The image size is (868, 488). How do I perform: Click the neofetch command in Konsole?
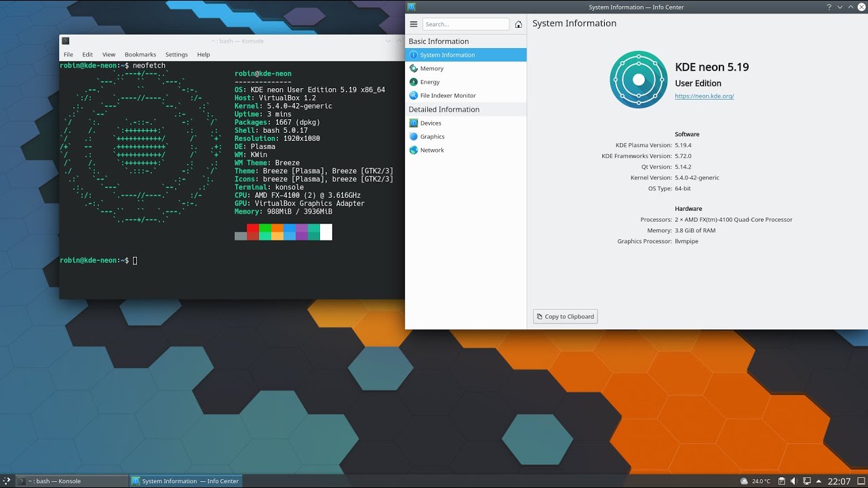(149, 66)
